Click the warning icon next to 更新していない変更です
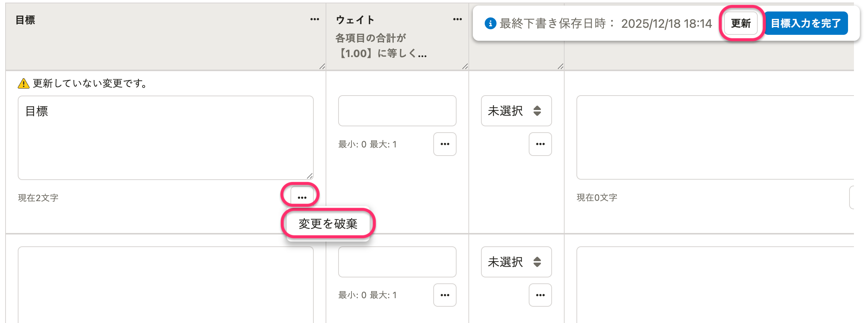868x323 pixels. (x=24, y=84)
